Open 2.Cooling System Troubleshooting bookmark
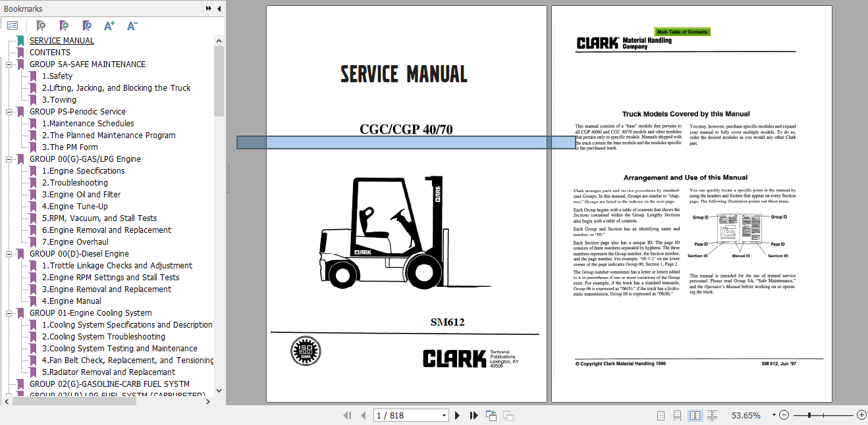The image size is (868, 425). tap(103, 336)
